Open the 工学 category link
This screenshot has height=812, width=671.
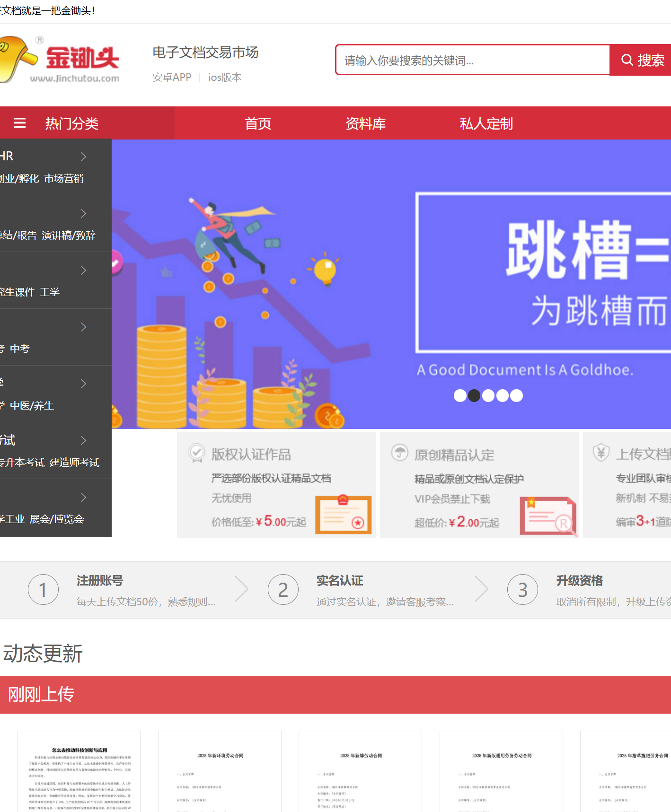(x=50, y=292)
